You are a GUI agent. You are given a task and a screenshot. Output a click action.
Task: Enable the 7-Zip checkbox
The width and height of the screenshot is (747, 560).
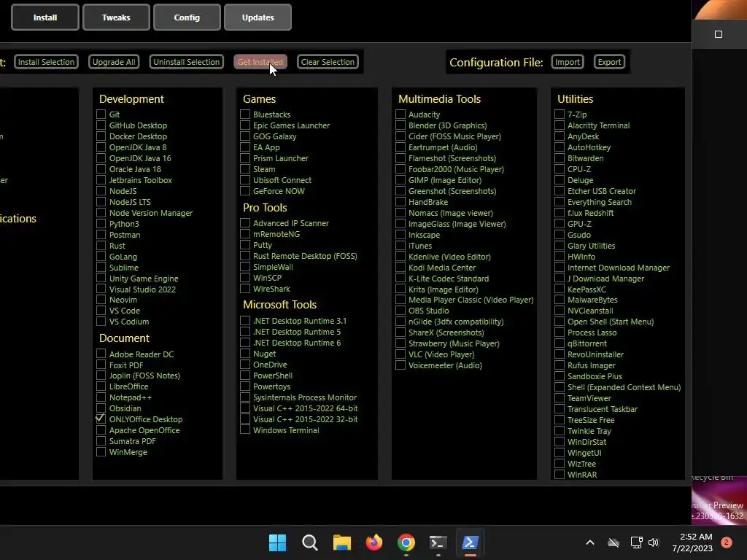(560, 114)
